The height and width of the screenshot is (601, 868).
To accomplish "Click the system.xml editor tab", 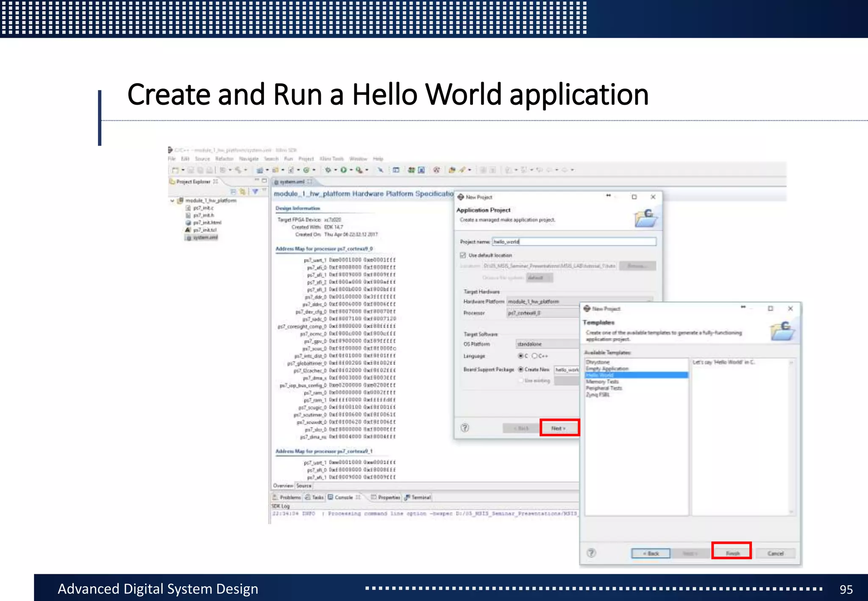I will click(x=292, y=181).
